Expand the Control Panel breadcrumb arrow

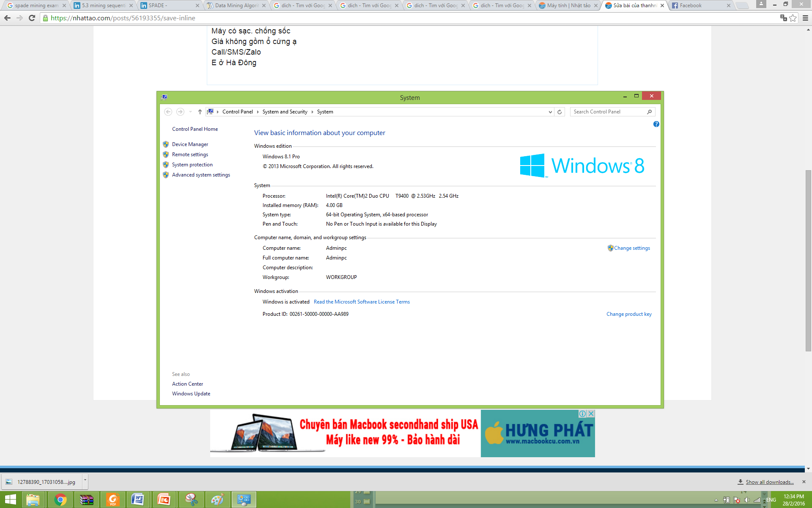(x=258, y=112)
